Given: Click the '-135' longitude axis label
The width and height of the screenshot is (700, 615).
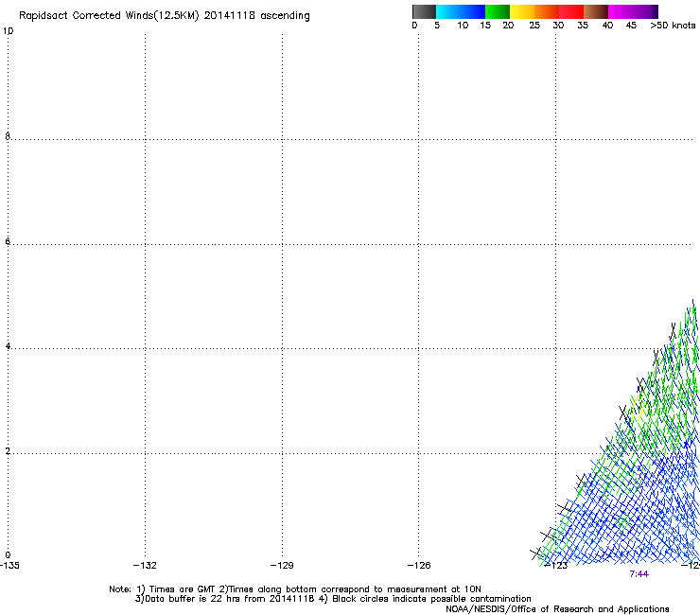Looking at the screenshot, I should (9, 566).
